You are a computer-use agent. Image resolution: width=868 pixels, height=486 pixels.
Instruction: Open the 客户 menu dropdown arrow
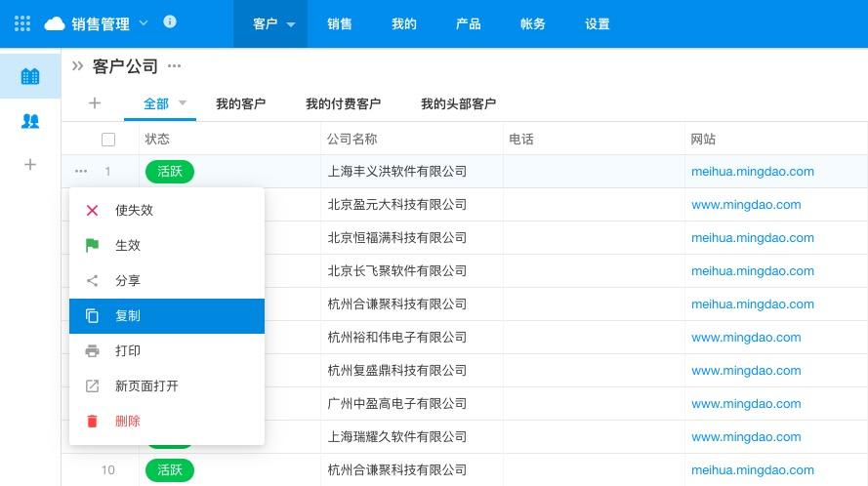(x=291, y=25)
